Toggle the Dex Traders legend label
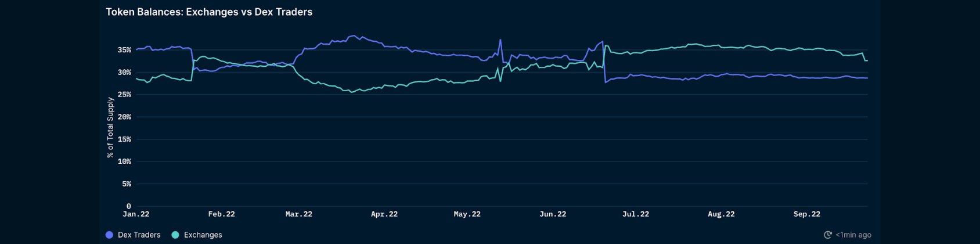This screenshot has height=244, width=980. [x=139, y=235]
